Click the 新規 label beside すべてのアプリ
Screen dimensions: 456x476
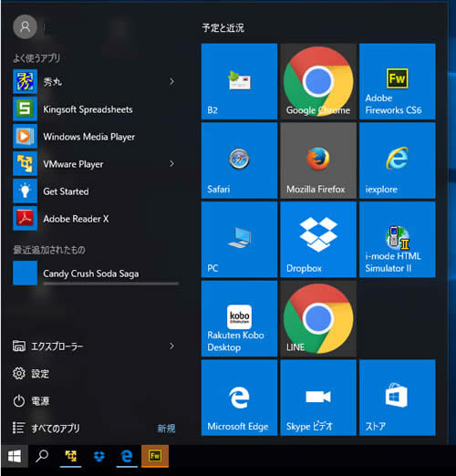(166, 429)
